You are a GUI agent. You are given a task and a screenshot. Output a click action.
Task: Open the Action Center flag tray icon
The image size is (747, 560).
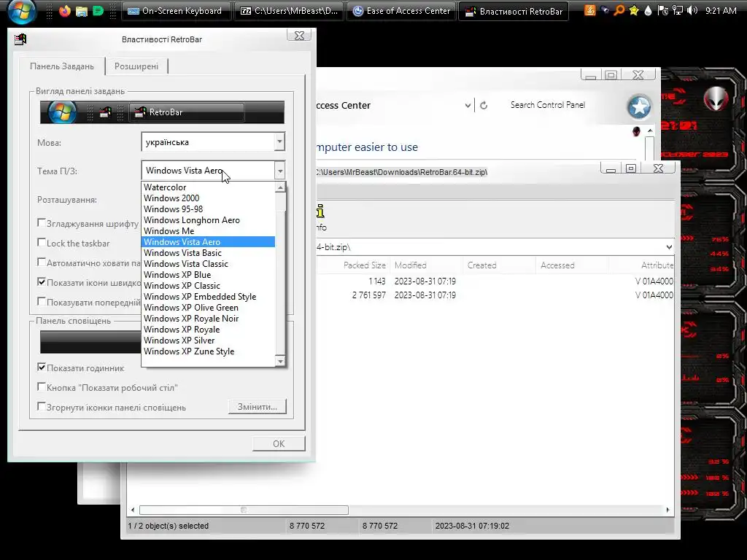tap(662, 10)
